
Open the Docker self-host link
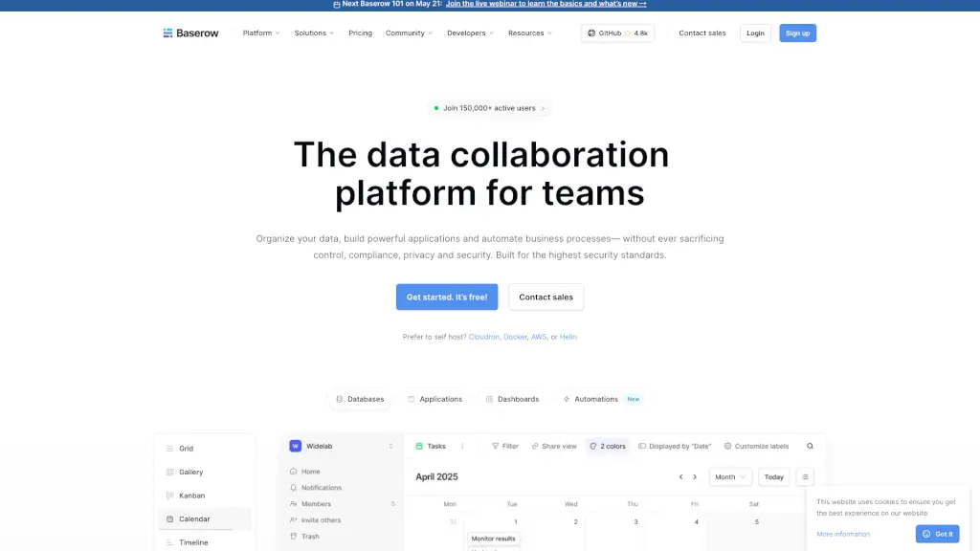point(515,337)
